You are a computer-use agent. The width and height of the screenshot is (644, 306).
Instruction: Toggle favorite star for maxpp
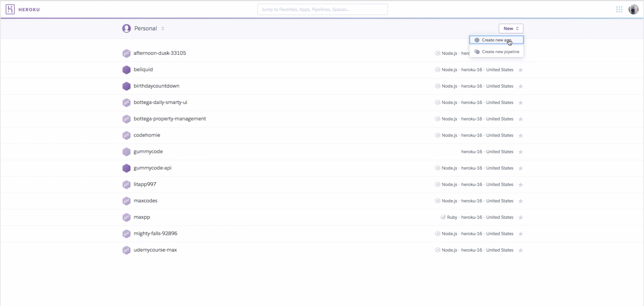[x=521, y=218]
